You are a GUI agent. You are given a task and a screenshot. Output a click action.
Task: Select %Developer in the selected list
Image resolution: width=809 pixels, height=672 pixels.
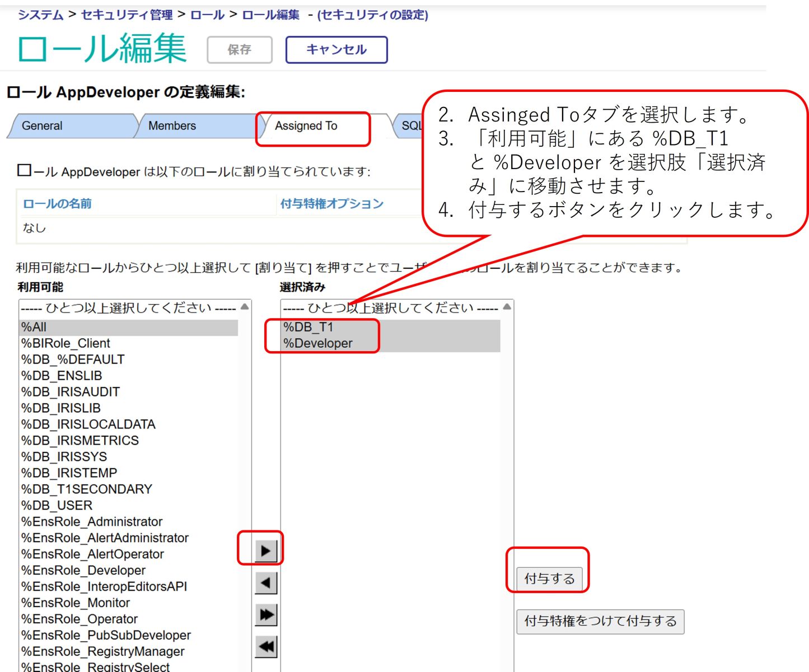pos(318,343)
